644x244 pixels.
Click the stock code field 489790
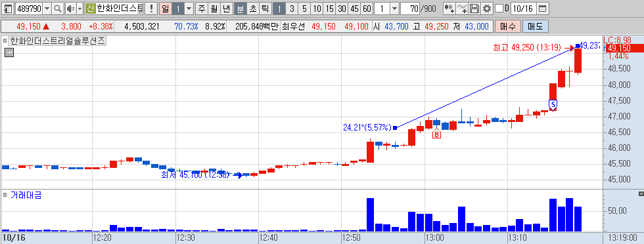tap(28, 9)
